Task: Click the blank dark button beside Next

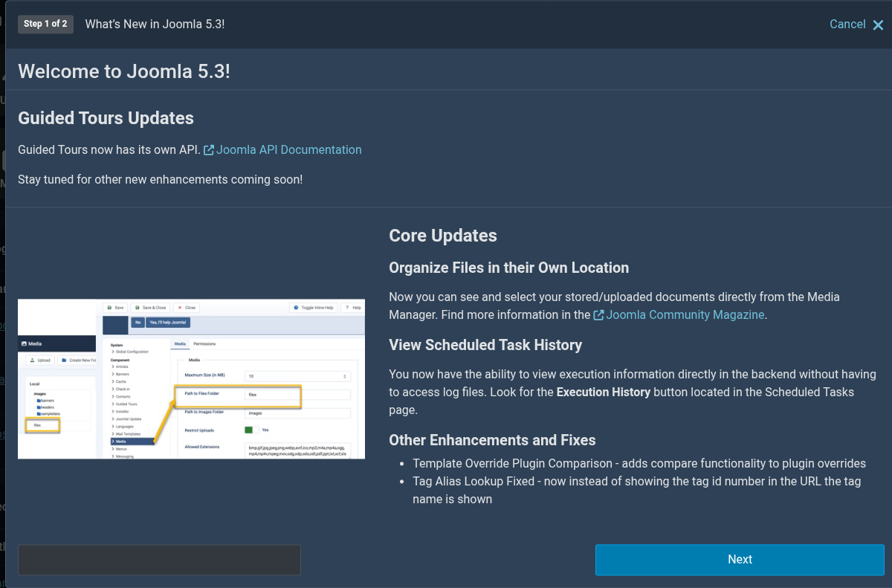Action: tap(159, 560)
